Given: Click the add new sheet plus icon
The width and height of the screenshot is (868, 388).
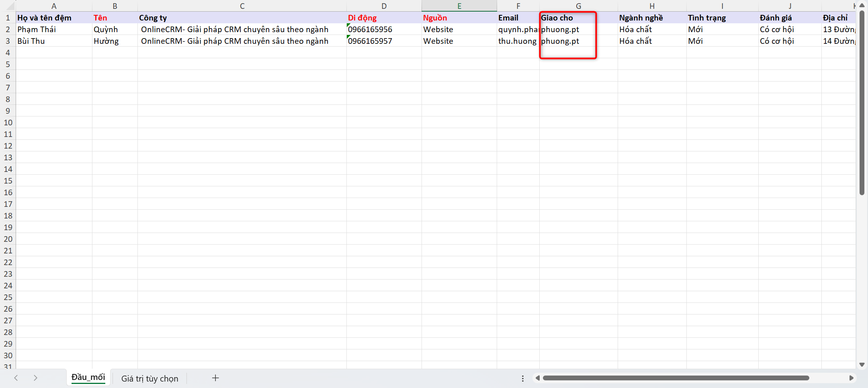Looking at the screenshot, I should 215,378.
